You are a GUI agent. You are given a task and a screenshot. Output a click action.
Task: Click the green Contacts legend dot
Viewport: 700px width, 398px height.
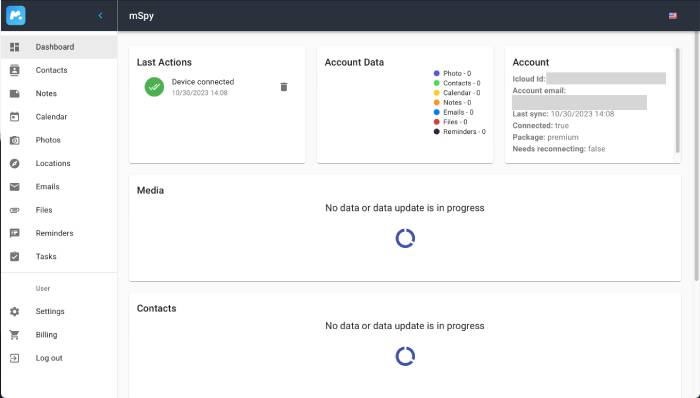(437, 83)
